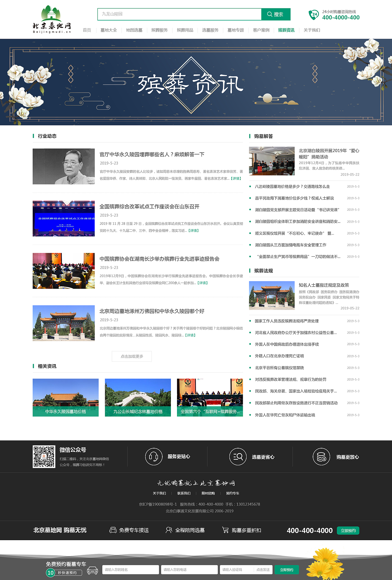Click the cart icon beside 购墓多重折扣

pyautogui.click(x=225, y=530)
